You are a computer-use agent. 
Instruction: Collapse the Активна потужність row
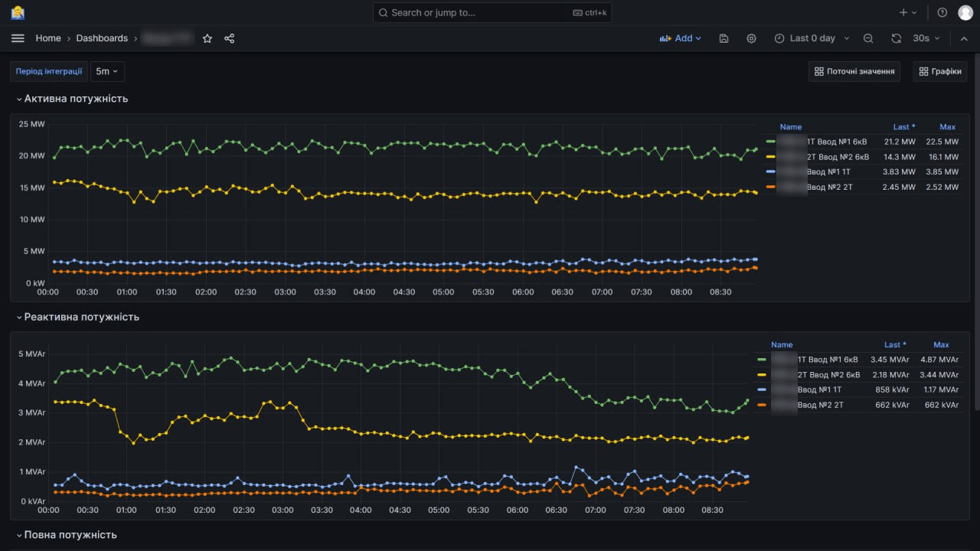[x=75, y=99]
